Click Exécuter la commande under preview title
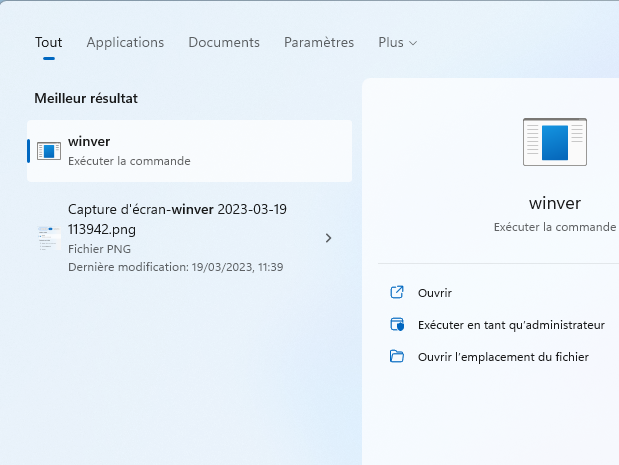This screenshot has width=619, height=465. pos(555,227)
